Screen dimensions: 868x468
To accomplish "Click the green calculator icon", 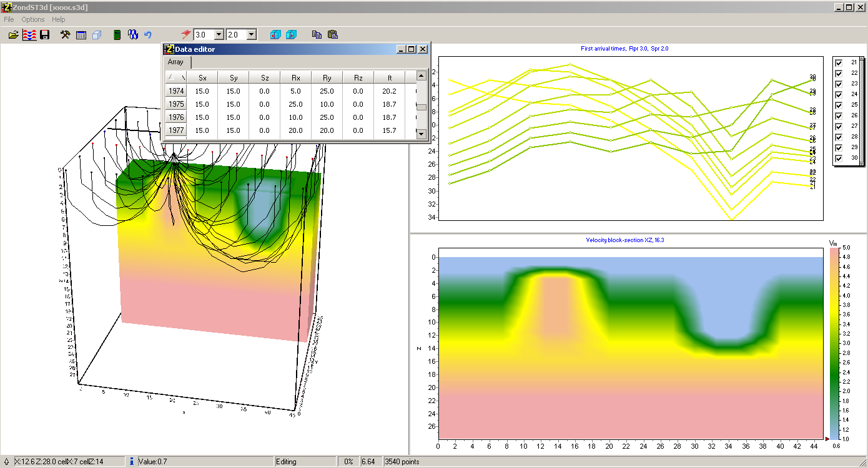I will click(x=117, y=35).
